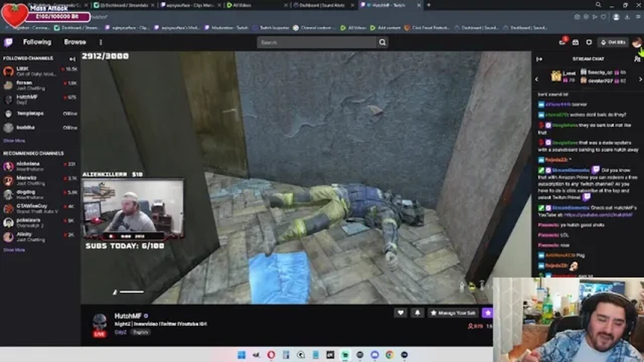Switch to the All Videos browser tab
644x362 pixels.
pos(257,5)
